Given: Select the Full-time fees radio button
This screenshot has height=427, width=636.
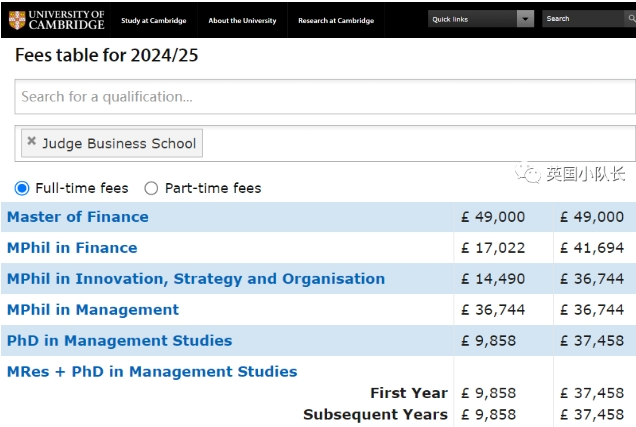Looking at the screenshot, I should point(22,188).
